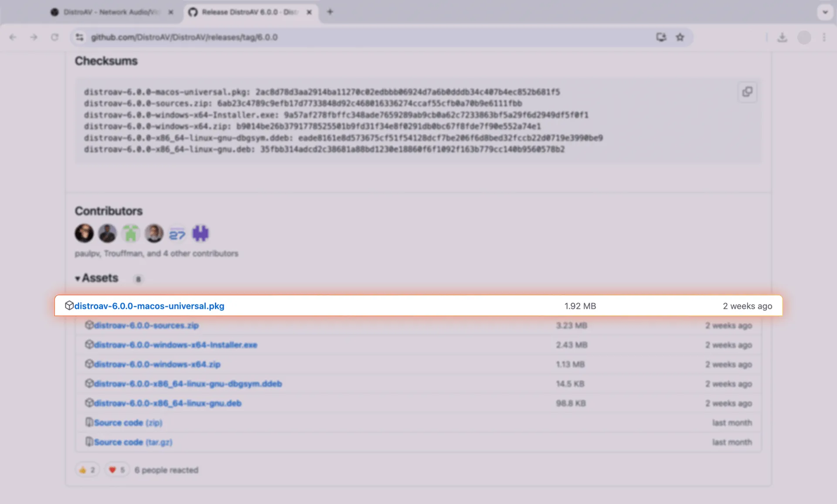
Task: Open Chrome three-dot menu
Action: [824, 37]
